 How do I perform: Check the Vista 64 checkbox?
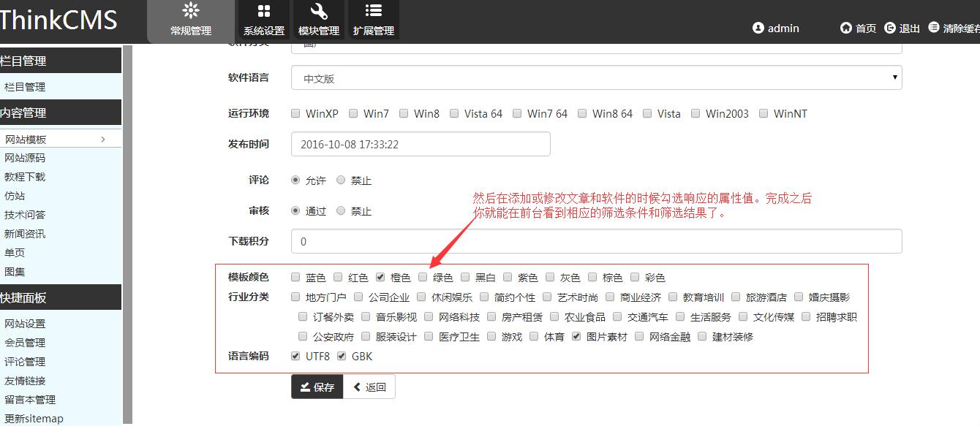pos(454,113)
